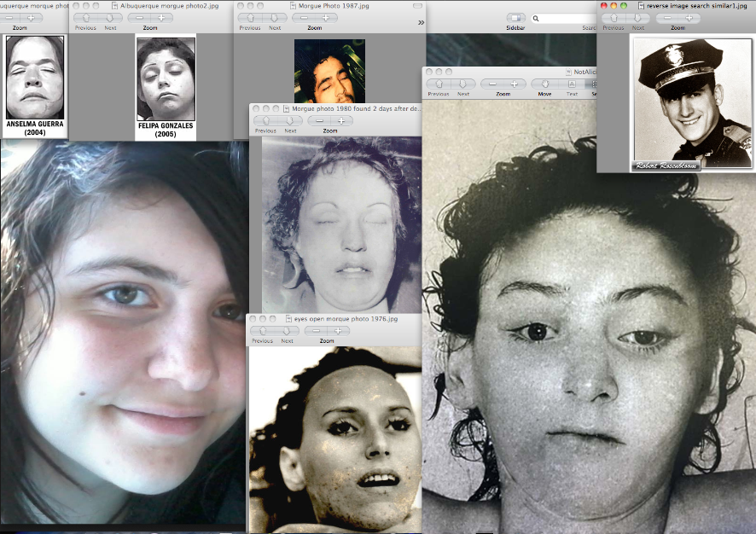756x534 pixels.
Task: Zoom out in reverse image search similar1 window
Action: tap(667, 18)
